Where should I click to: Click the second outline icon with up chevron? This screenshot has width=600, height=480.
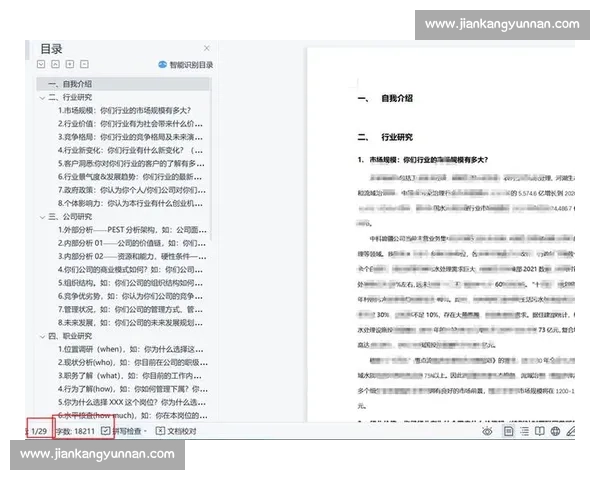pyautogui.click(x=55, y=64)
